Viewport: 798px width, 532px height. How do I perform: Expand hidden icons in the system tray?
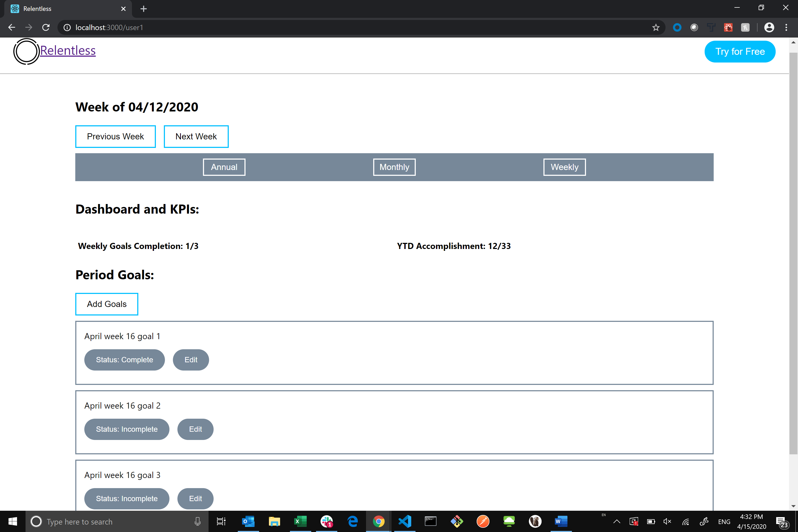click(x=617, y=521)
